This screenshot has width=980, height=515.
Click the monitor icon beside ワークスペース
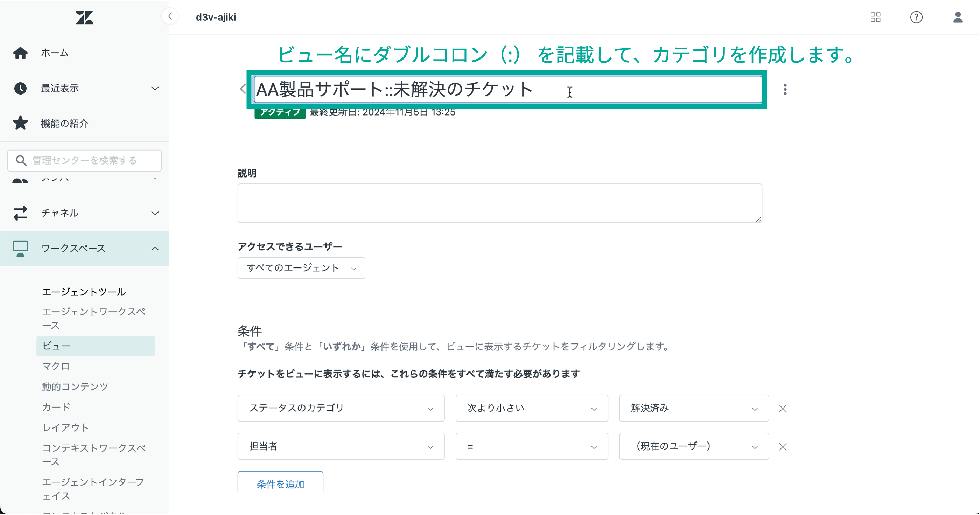pos(21,248)
